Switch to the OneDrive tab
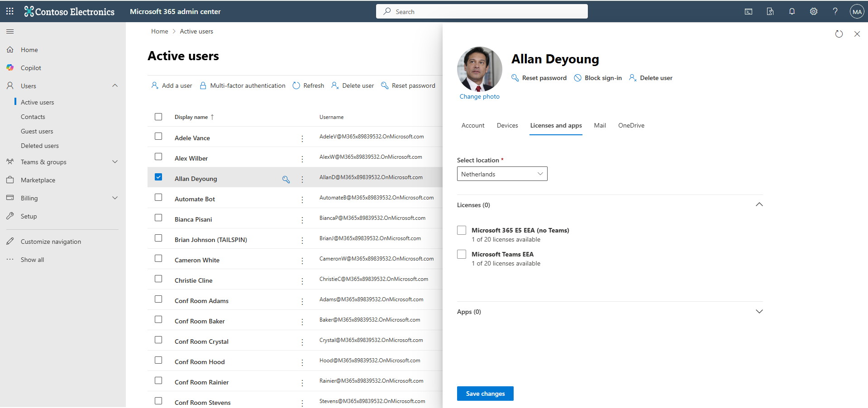This screenshot has width=868, height=408. (x=631, y=125)
